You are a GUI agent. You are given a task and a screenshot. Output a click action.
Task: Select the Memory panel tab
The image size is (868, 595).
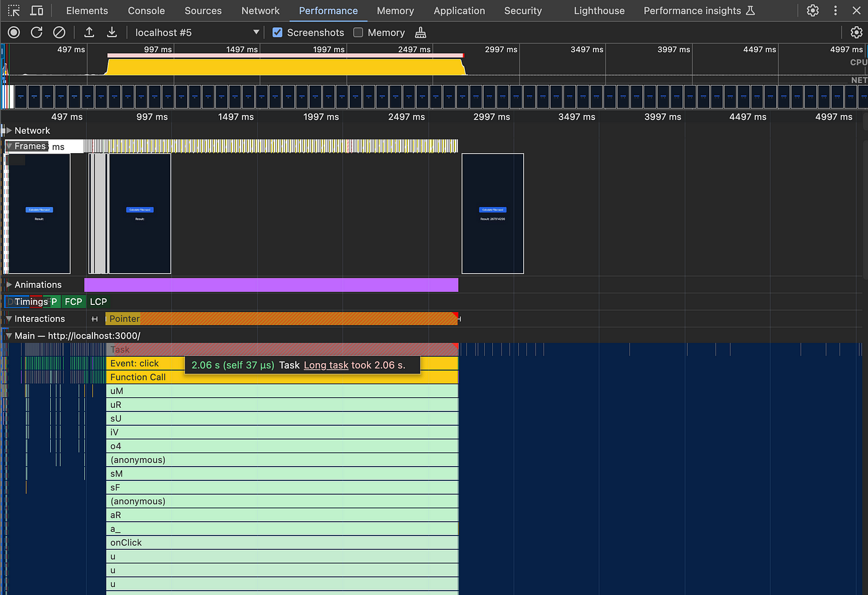(x=395, y=11)
